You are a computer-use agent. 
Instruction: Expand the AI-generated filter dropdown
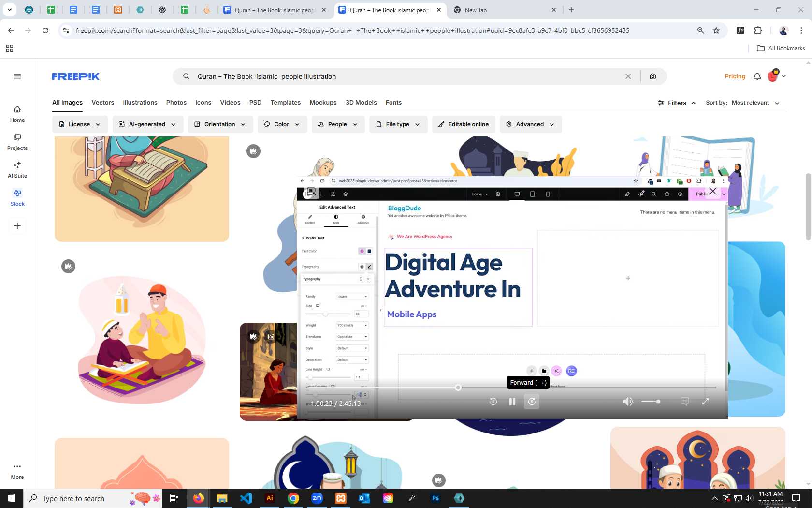click(x=147, y=124)
